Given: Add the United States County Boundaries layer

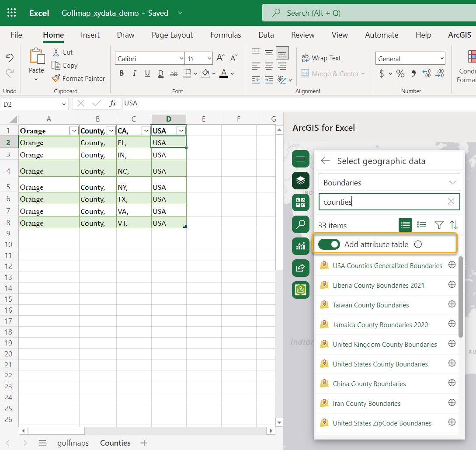Looking at the screenshot, I should (452, 364).
